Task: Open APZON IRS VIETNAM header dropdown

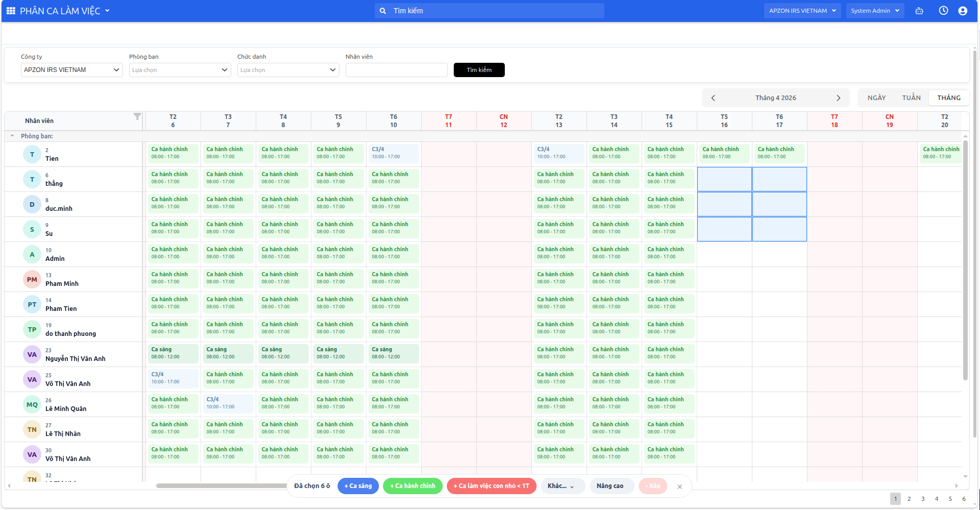Action: 802,11
